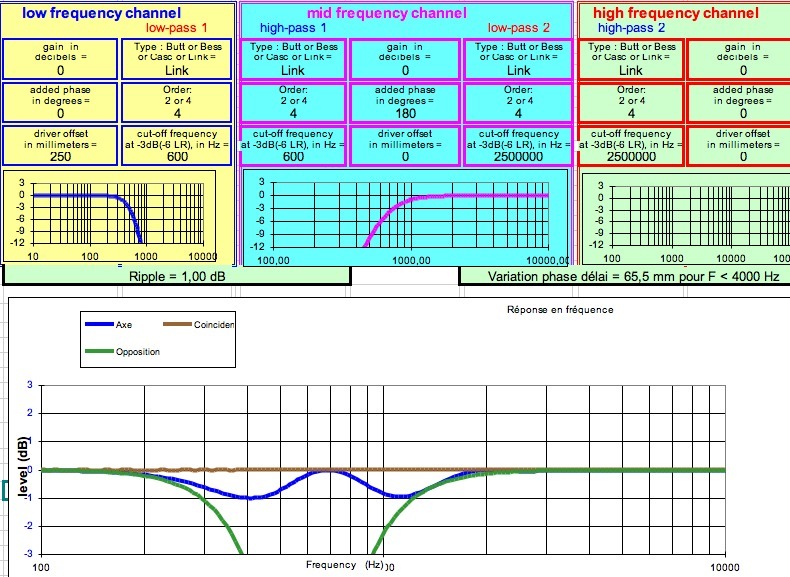Screen dimensions: 790x577
Task: Click the 'Réponse en fréquence' chart title
Action: coord(560,310)
